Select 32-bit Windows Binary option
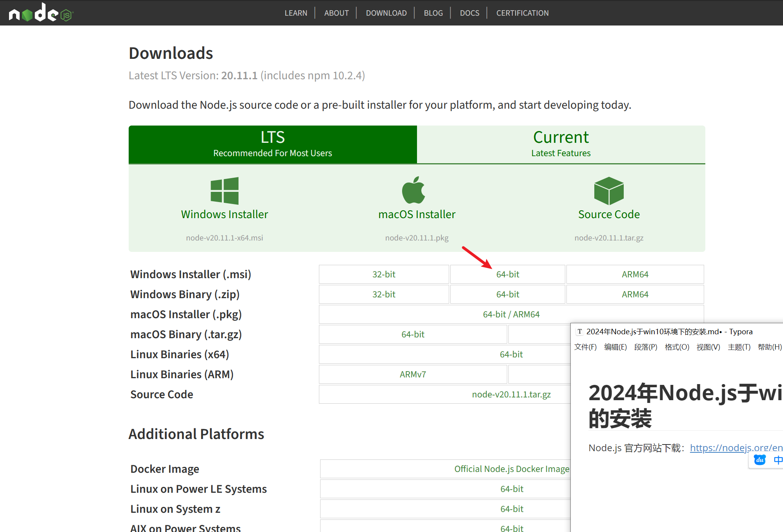783x532 pixels. click(385, 294)
